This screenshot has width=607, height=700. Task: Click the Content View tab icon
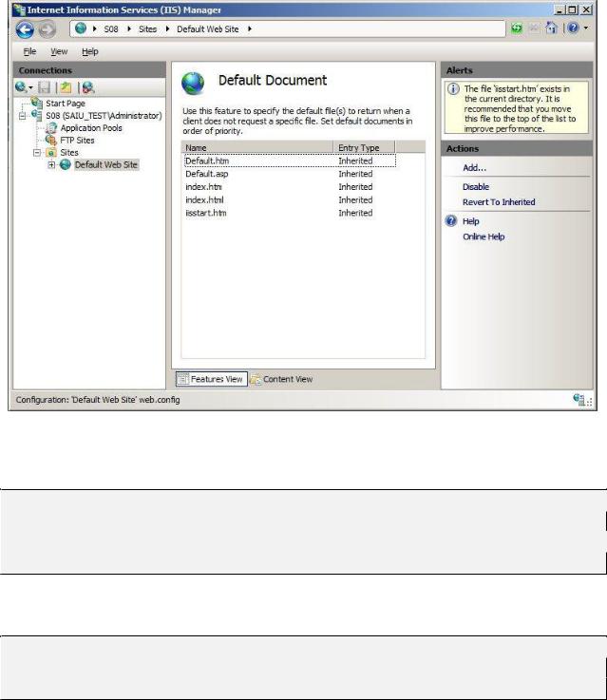point(256,380)
